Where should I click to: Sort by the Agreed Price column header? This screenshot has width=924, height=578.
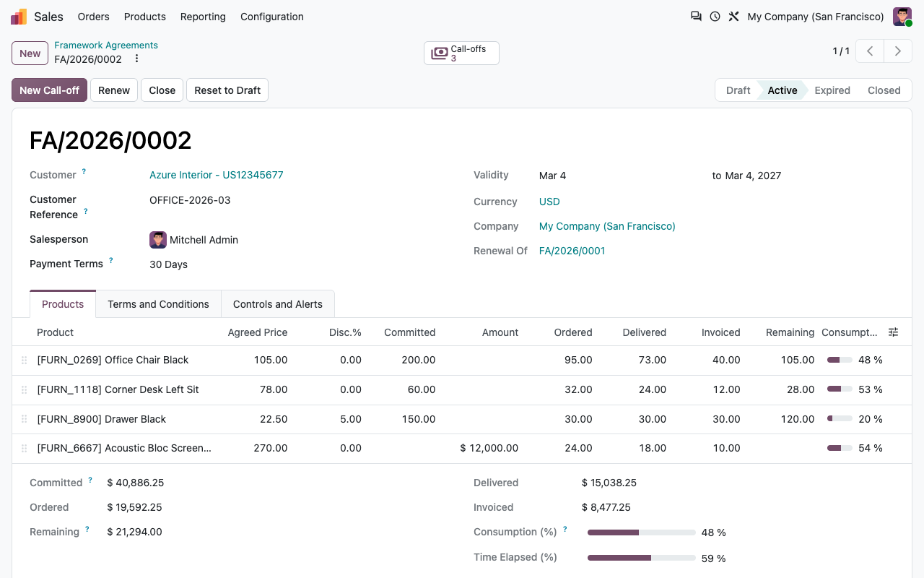258,332
